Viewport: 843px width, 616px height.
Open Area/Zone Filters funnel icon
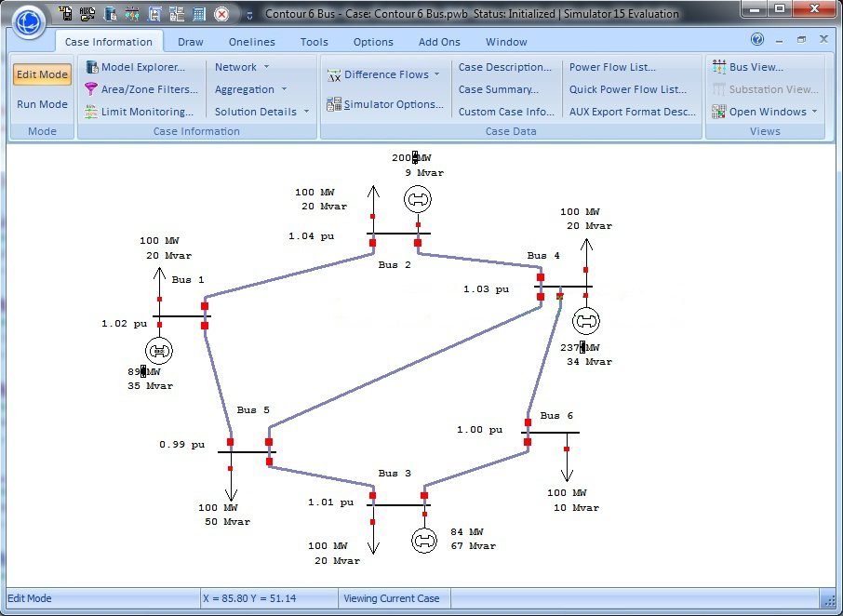coord(92,89)
